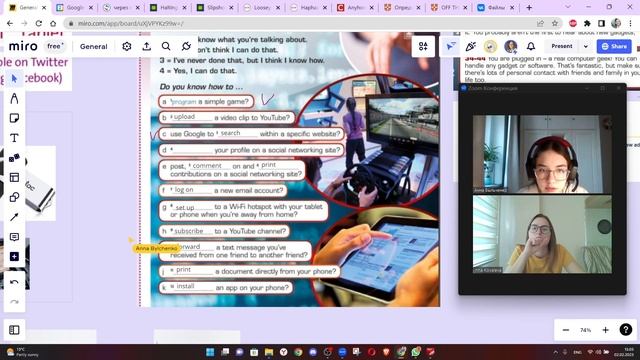The width and height of the screenshot is (640, 360).
Task: Open the integrations plug icon
Action: pos(186,47)
